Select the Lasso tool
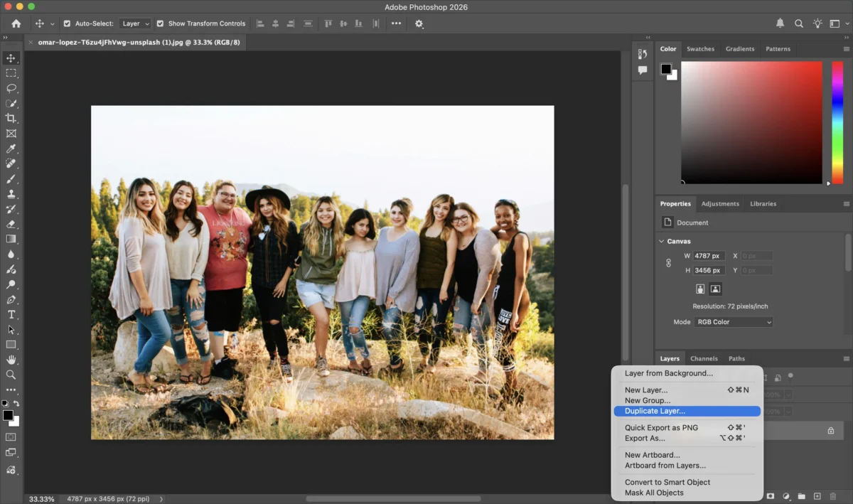 tap(11, 88)
